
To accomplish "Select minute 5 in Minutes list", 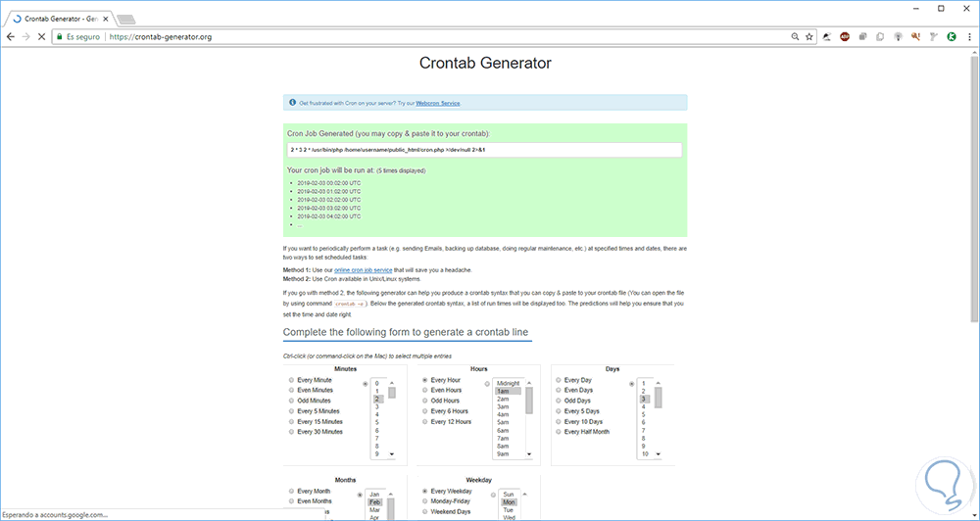I will (x=377, y=422).
